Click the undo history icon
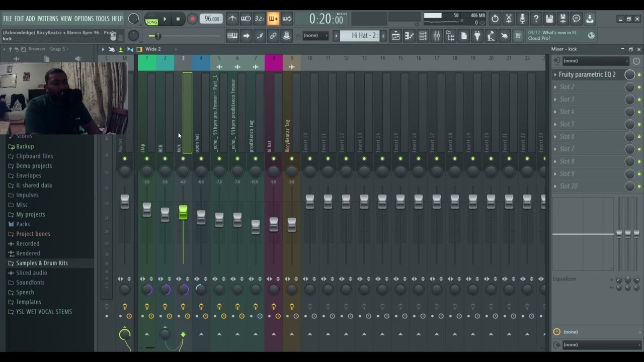The width and height of the screenshot is (644, 362). [x=495, y=19]
